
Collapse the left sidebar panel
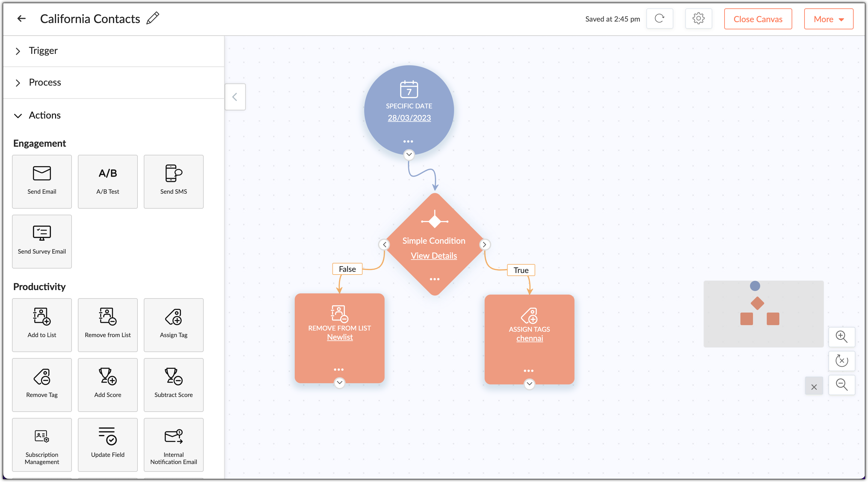coord(235,97)
